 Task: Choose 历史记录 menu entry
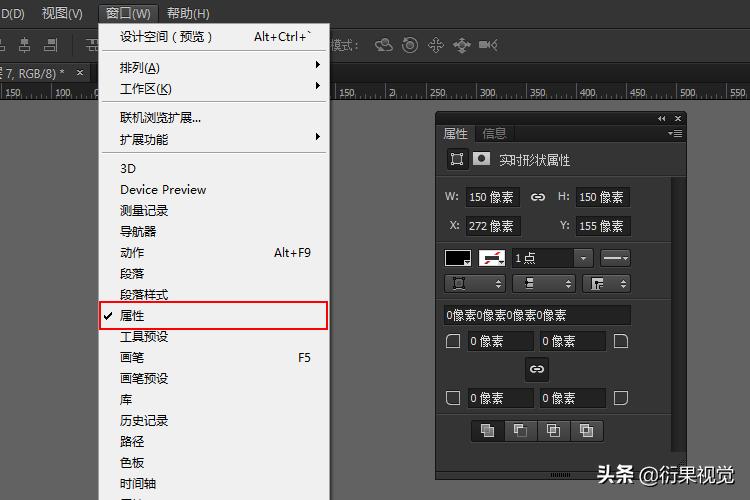214,421
